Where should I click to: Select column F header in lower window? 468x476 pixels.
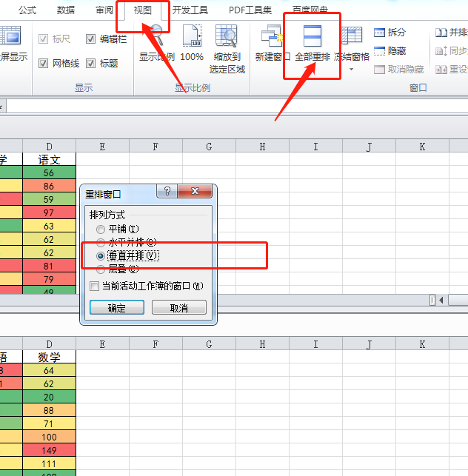(156, 344)
